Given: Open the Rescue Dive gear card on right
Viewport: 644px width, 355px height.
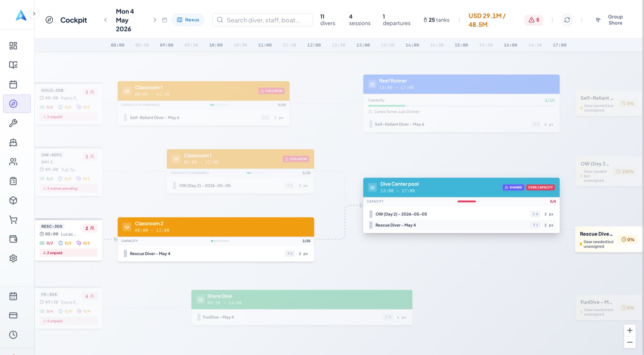Looking at the screenshot, I should (608, 239).
